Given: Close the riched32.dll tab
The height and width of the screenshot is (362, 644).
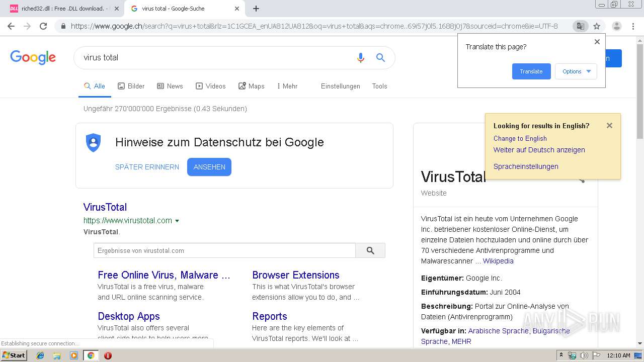Looking at the screenshot, I should pyautogui.click(x=117, y=9).
